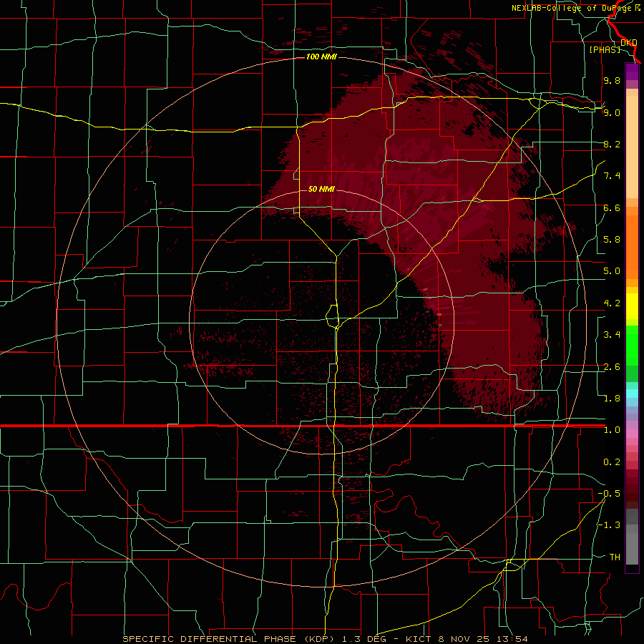The image size is (644, 644).
Task: Pick the pink band of the color bar
Action: [x=632, y=434]
